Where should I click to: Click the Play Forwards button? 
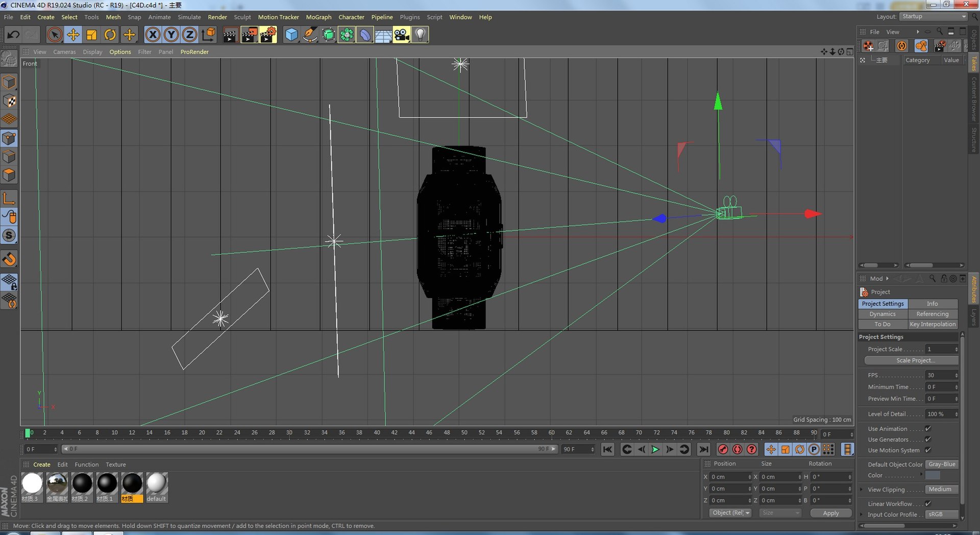(x=655, y=449)
